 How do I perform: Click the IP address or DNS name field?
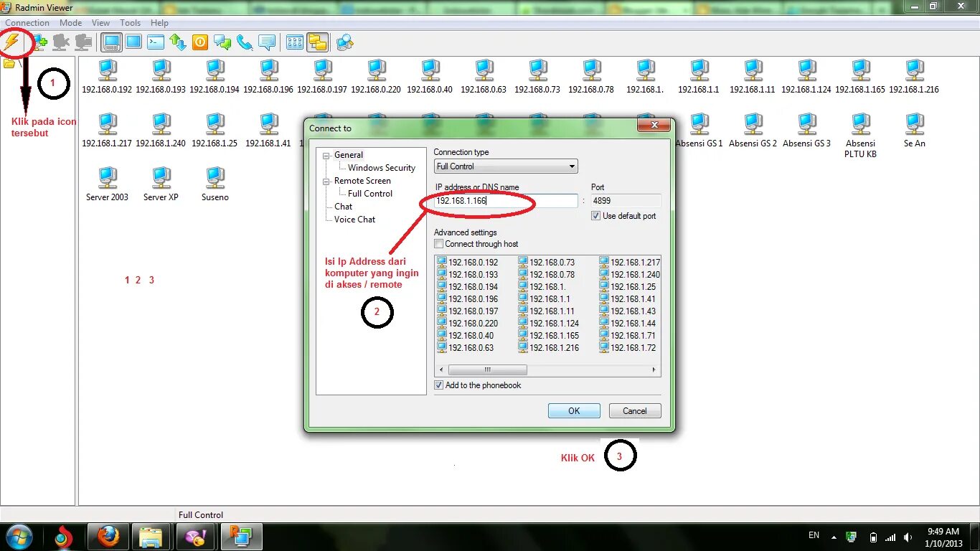point(506,201)
